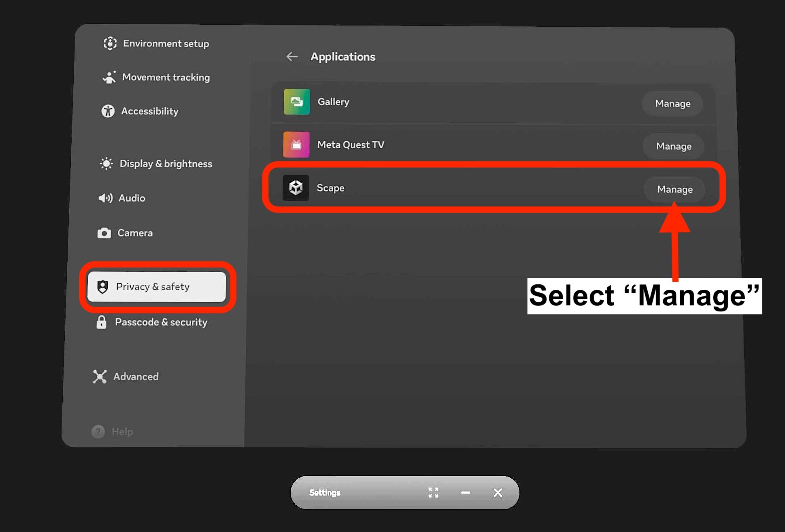Go back using the arrow beside Applications
Image resolution: width=785 pixels, height=532 pixels.
[292, 57]
